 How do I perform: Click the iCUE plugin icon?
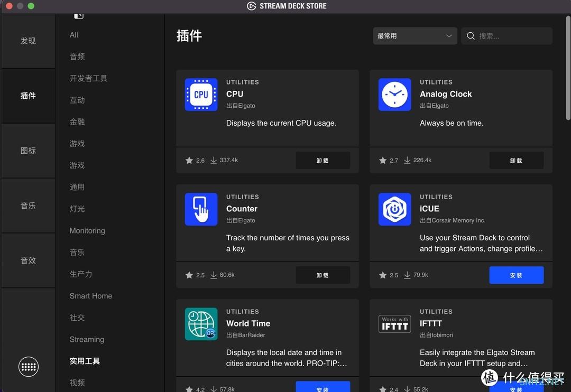pos(395,209)
